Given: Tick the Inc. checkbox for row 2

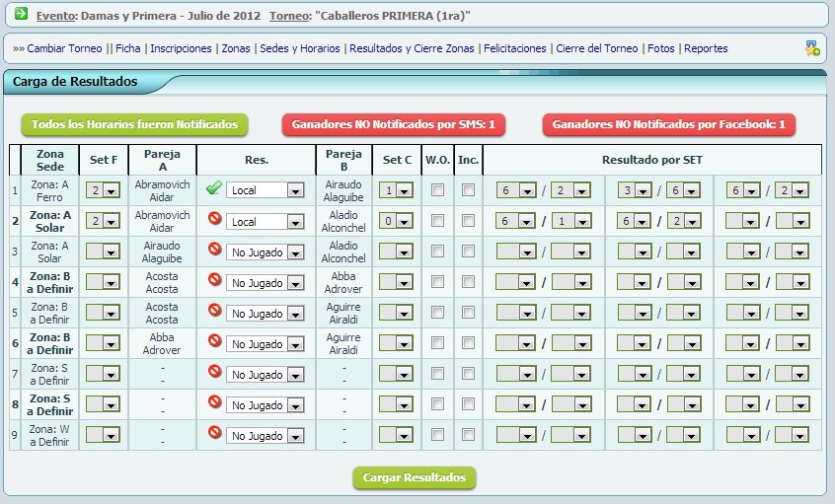Looking at the screenshot, I should [x=468, y=221].
